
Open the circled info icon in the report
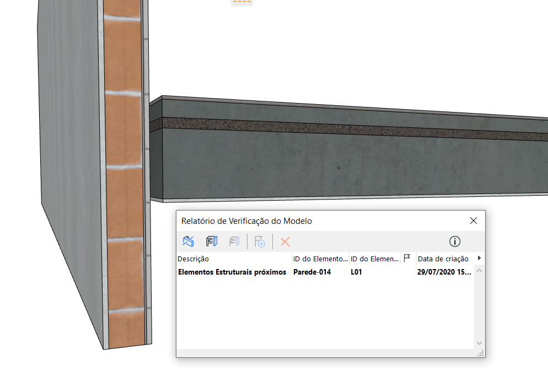[455, 241]
